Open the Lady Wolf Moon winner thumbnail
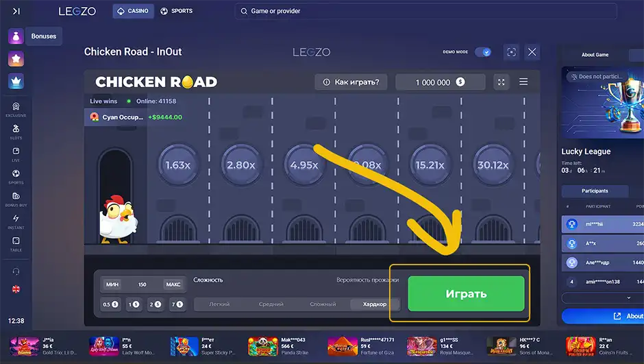This screenshot has height=364, width=644. pos(104,346)
